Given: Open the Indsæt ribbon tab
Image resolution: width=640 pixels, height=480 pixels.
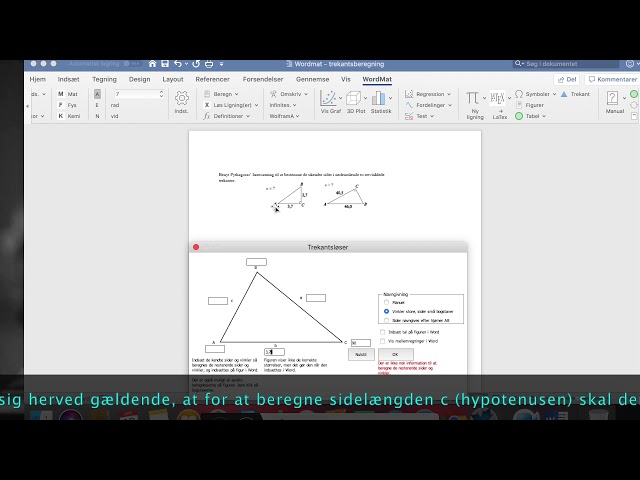Looking at the screenshot, I should point(69,79).
